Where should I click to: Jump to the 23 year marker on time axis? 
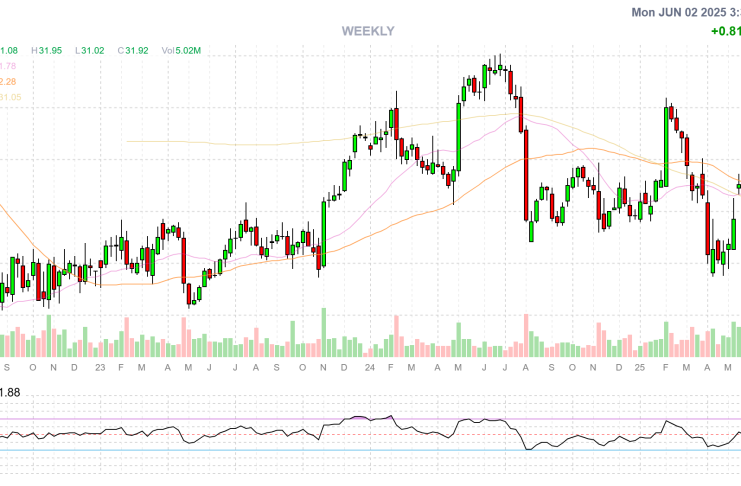tap(100, 368)
